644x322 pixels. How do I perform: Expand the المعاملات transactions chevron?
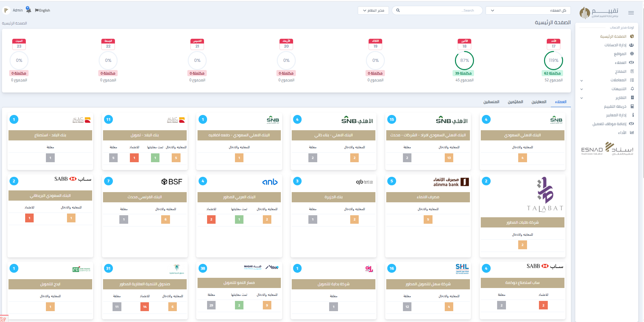click(581, 81)
